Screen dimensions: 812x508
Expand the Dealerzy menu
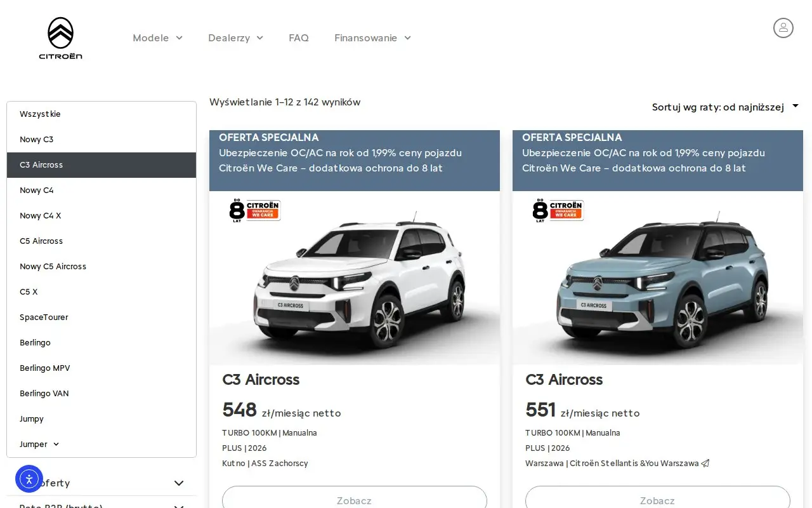[x=235, y=38]
